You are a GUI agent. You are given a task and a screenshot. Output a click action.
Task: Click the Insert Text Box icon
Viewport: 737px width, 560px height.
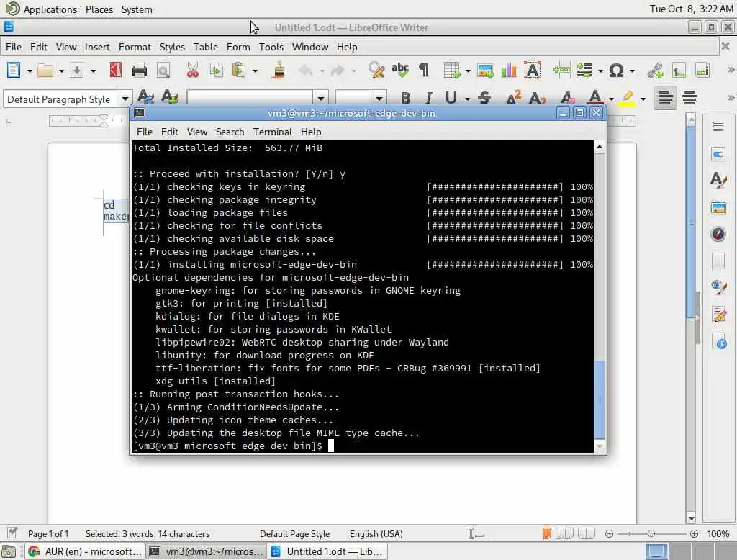pos(533,71)
